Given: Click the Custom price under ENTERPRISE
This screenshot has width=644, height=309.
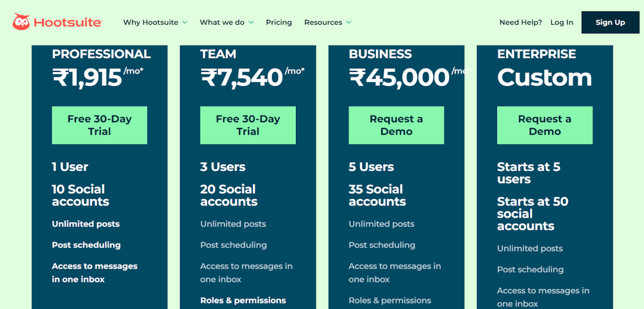Looking at the screenshot, I should 544,77.
